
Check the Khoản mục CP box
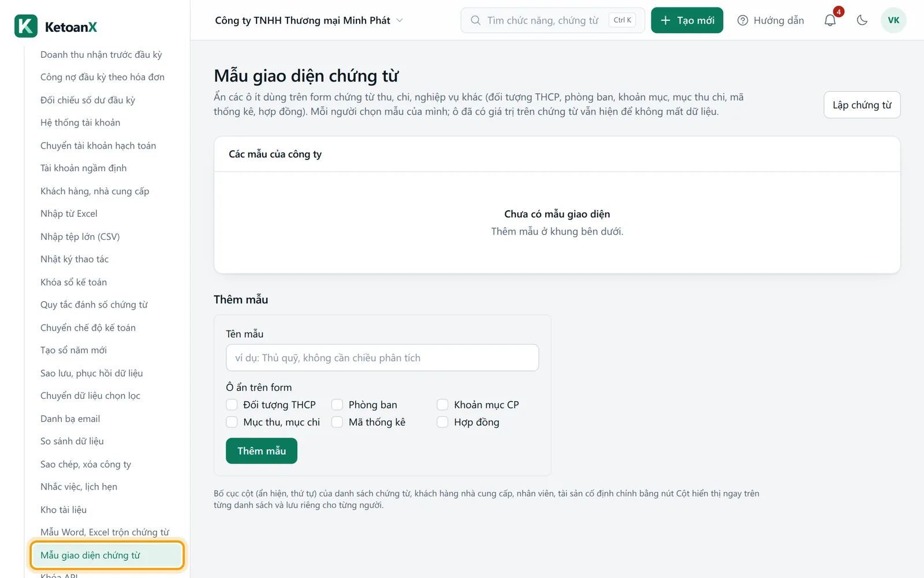(x=442, y=405)
